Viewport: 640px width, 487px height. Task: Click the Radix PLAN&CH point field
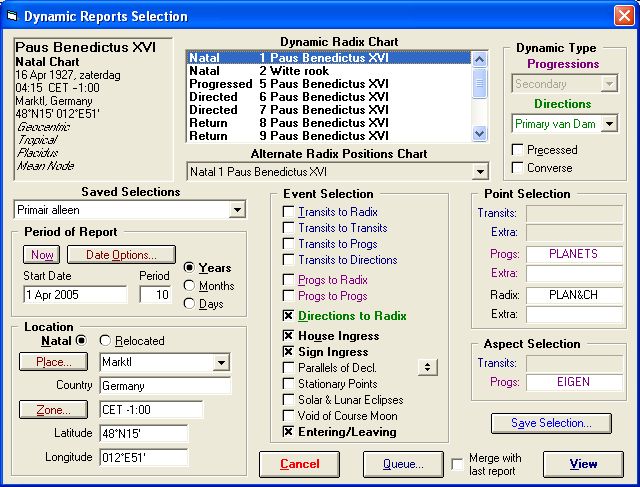coord(574,297)
